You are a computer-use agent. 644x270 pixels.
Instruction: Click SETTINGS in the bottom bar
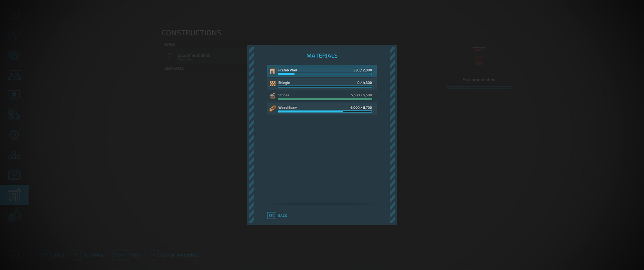click(x=94, y=255)
